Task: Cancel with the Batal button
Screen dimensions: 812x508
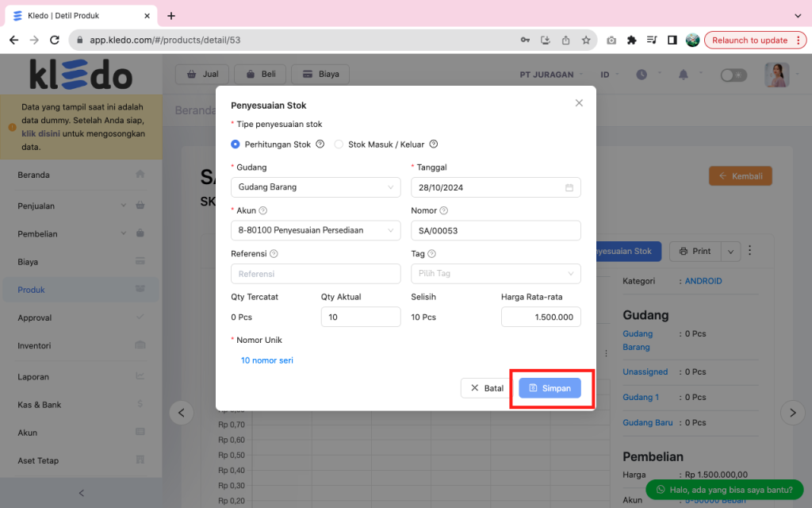Action: (487, 387)
